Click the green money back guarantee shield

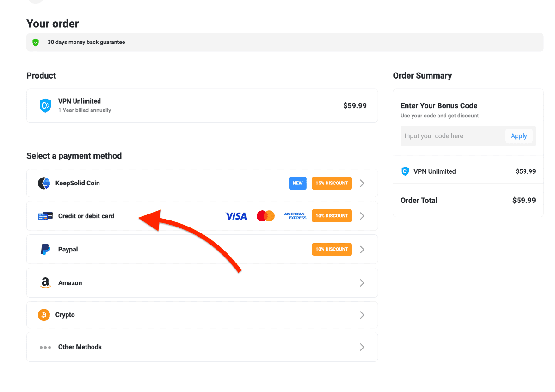tap(36, 43)
